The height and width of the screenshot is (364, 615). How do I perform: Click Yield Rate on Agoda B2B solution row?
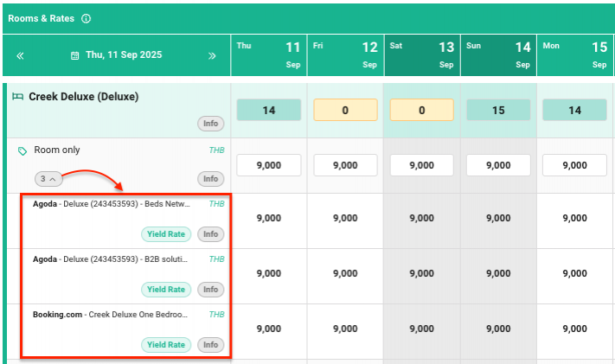(x=166, y=290)
